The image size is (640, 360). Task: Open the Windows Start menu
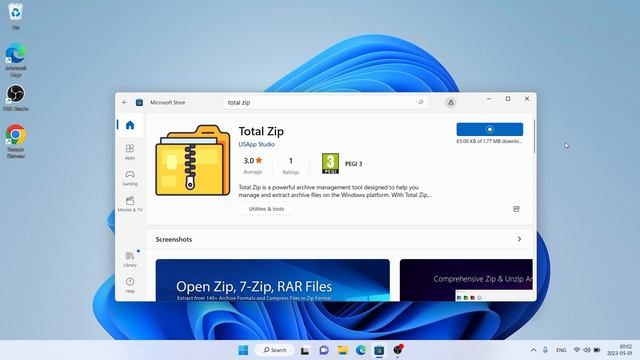[243, 350]
